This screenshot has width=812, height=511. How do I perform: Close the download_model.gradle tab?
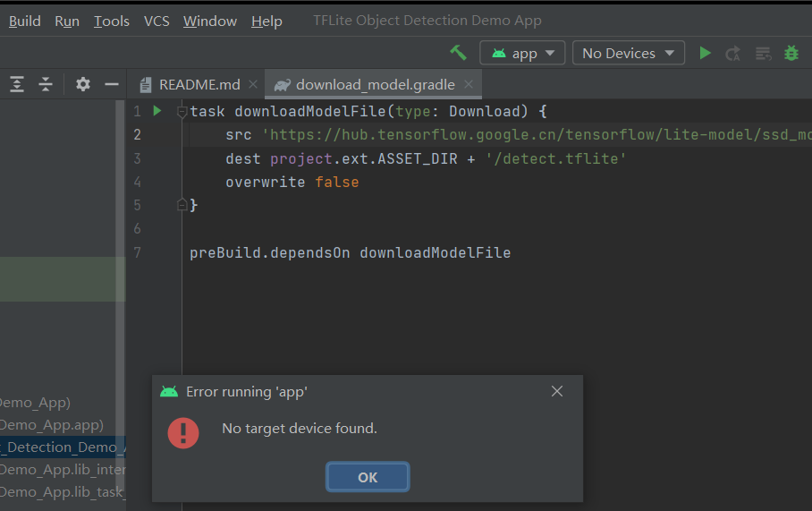point(468,84)
